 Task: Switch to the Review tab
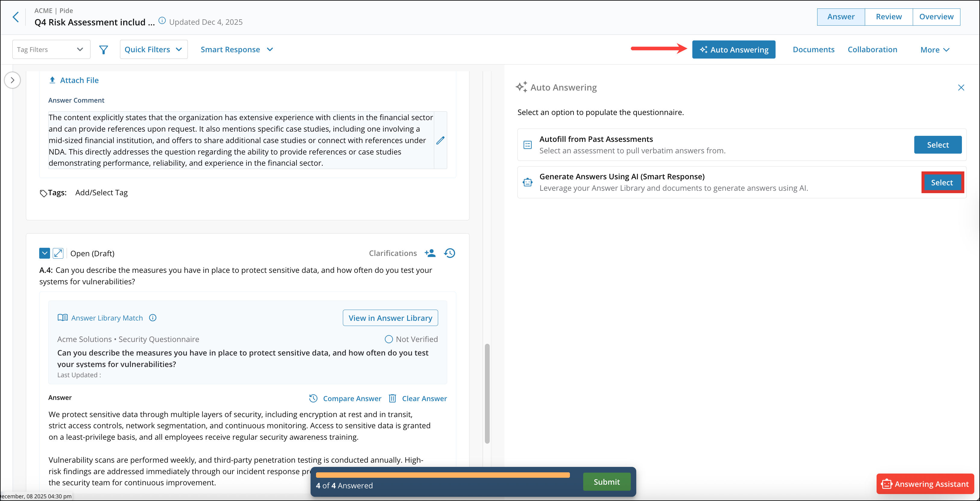(x=888, y=17)
